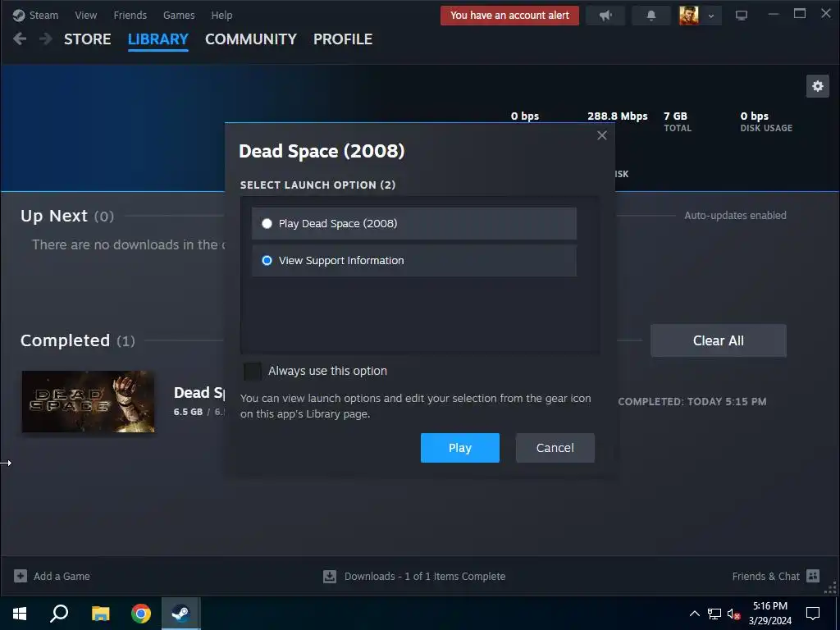Switch to the STORE tab
This screenshot has height=630, width=840.
pos(87,39)
